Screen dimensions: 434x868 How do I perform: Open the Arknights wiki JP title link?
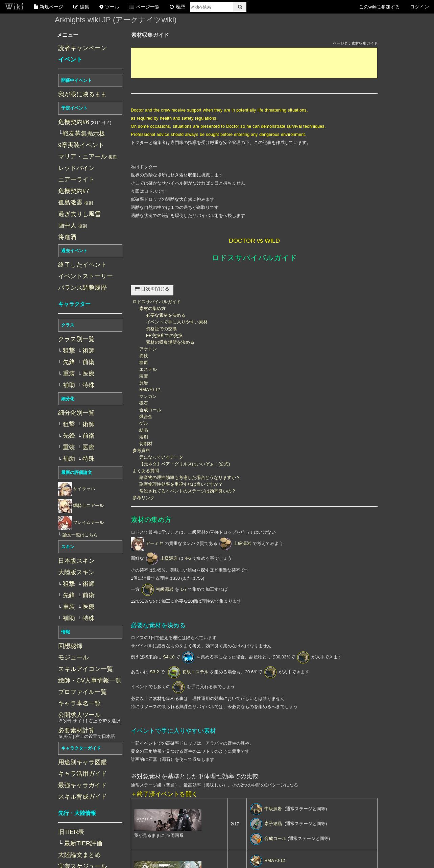coord(116,20)
